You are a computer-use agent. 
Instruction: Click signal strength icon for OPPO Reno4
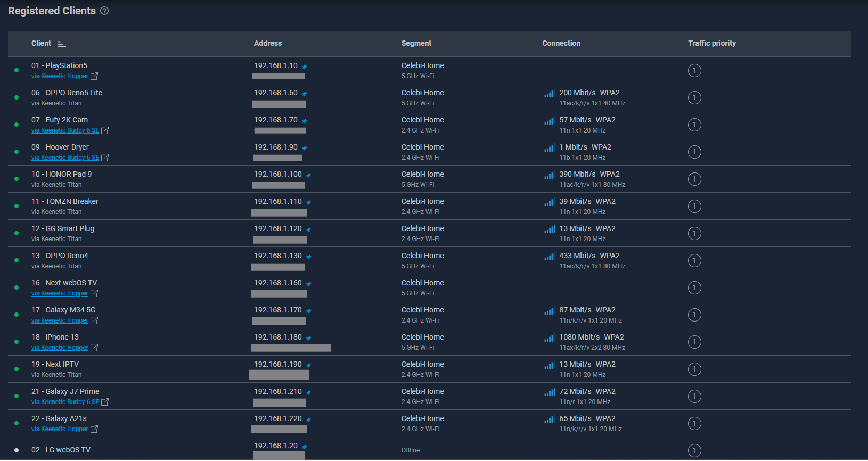[550, 256]
